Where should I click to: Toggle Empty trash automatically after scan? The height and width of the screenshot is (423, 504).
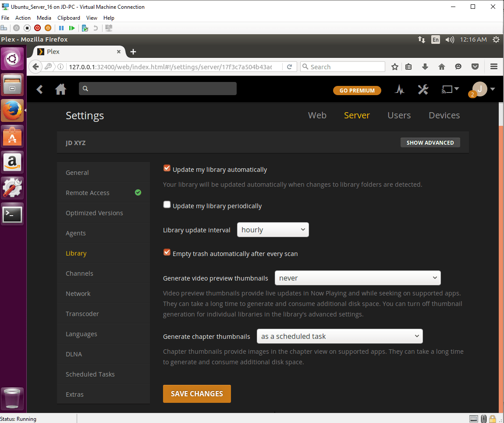point(167,252)
